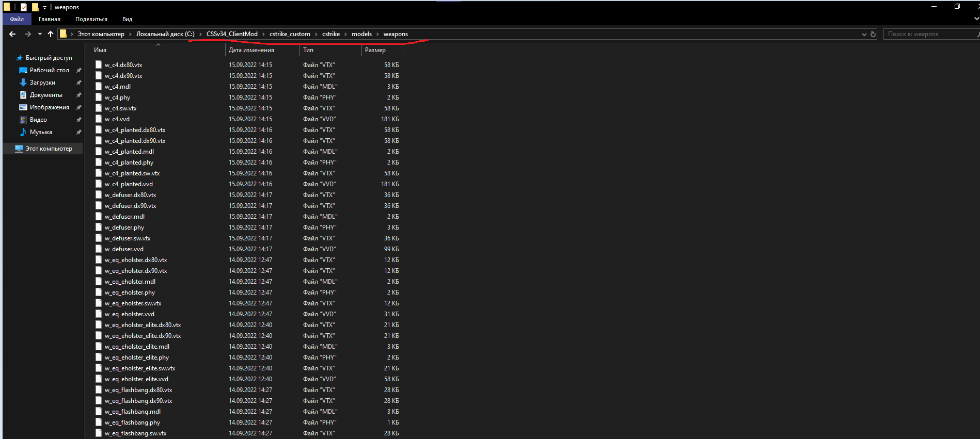Screen dimensions: 980x439
Task: Select the w_defuser.vvd file
Action: pos(124,249)
